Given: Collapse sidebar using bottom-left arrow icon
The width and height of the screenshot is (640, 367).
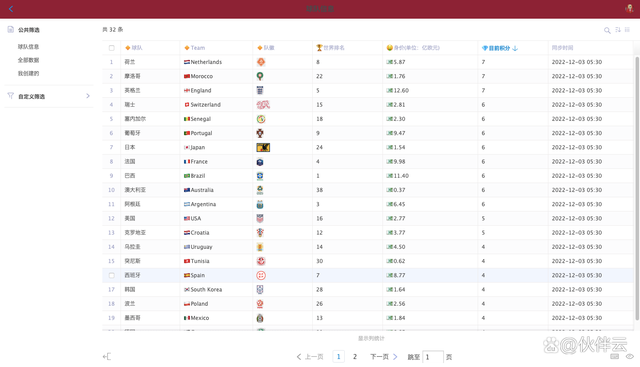Looking at the screenshot, I should (x=107, y=357).
